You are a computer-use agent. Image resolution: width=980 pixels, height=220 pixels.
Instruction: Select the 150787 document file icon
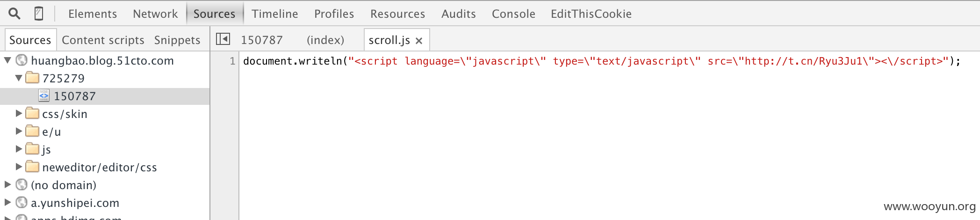44,96
